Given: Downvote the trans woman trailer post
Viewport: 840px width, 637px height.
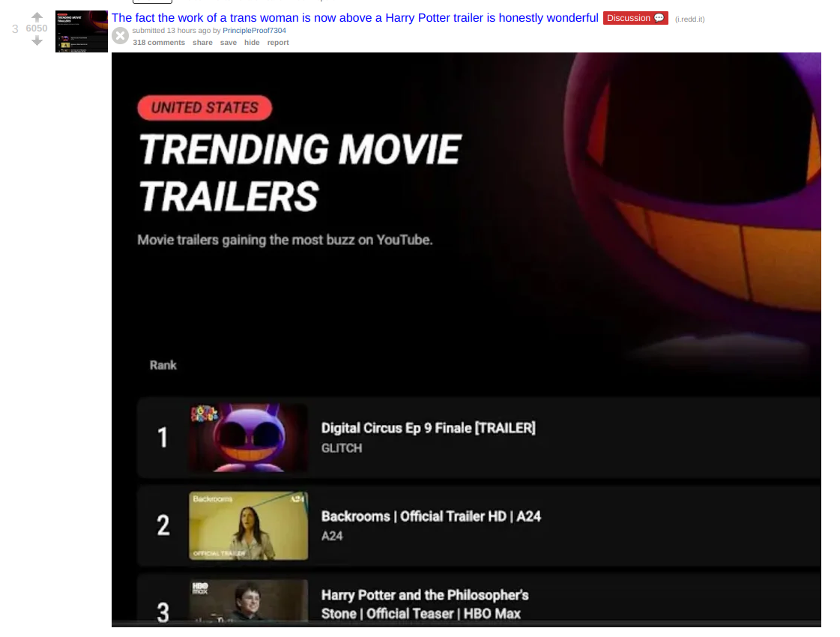Looking at the screenshot, I should (37, 40).
